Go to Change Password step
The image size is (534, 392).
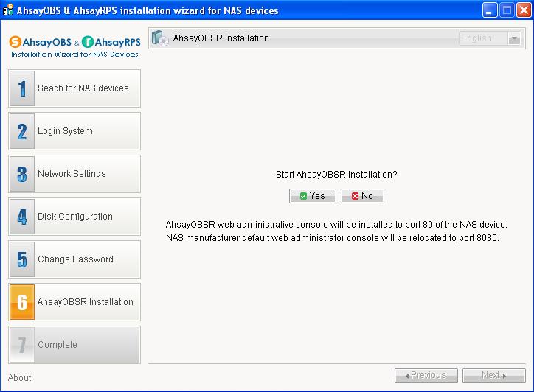[74, 259]
